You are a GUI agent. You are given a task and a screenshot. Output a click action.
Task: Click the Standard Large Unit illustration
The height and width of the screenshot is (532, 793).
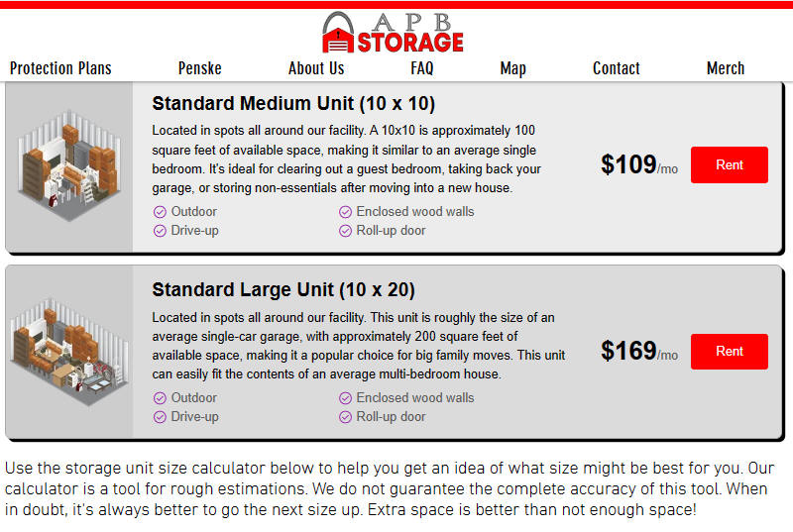coord(69,352)
